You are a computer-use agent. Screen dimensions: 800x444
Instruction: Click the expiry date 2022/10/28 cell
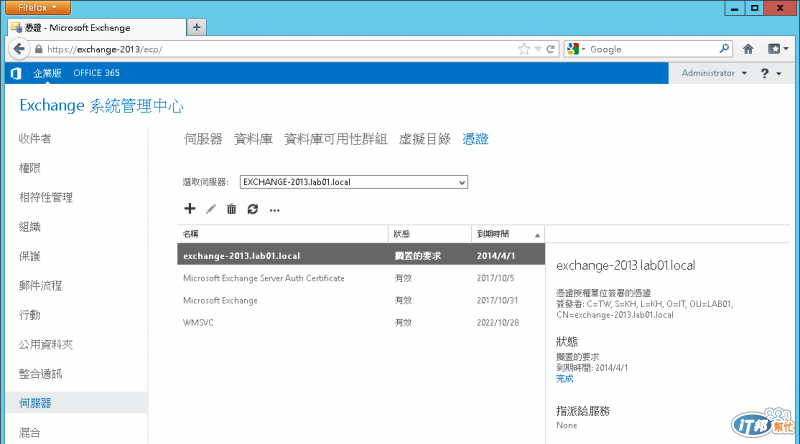(498, 323)
